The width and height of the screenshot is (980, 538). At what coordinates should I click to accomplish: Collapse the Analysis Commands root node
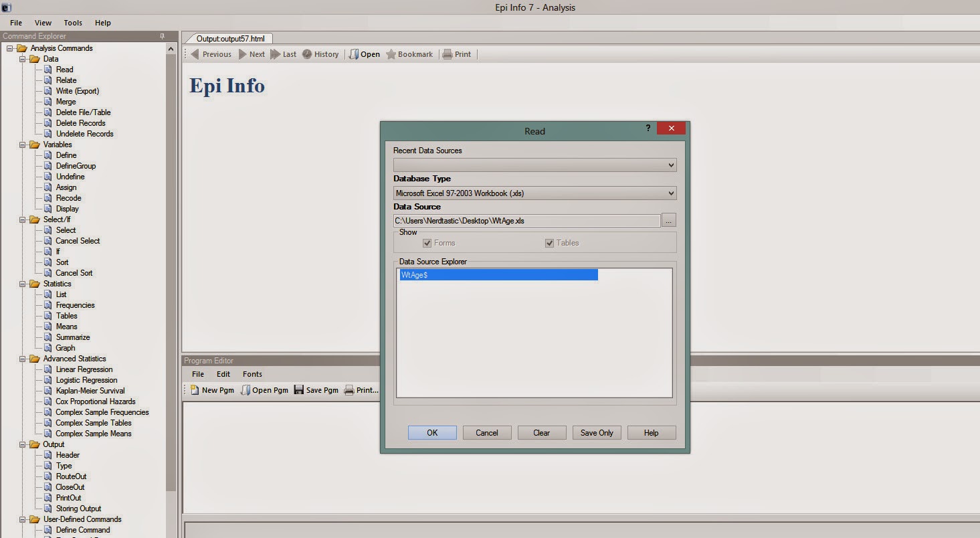(x=10, y=48)
